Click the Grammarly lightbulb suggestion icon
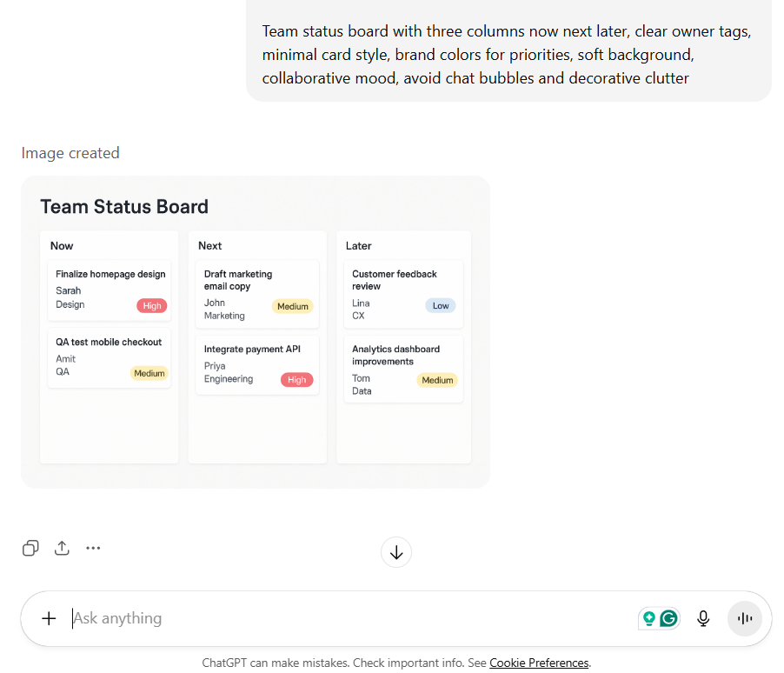This screenshot has height=673, width=784. (648, 618)
